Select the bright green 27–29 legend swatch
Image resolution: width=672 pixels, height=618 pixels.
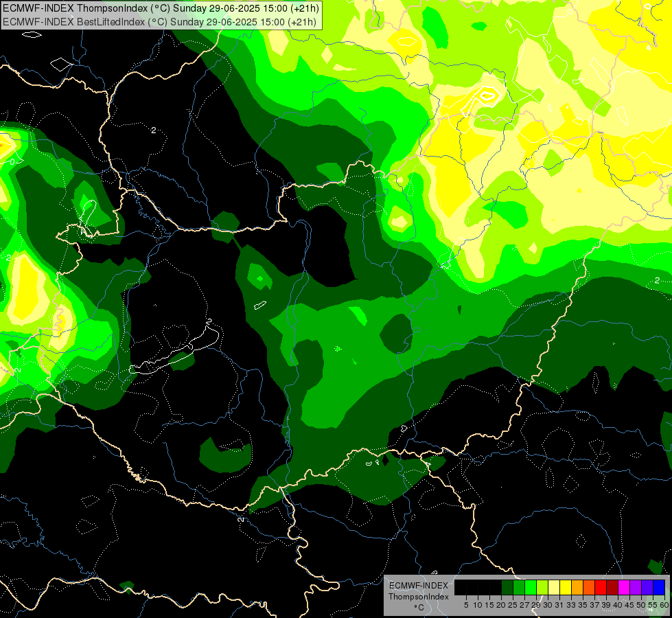531,587
